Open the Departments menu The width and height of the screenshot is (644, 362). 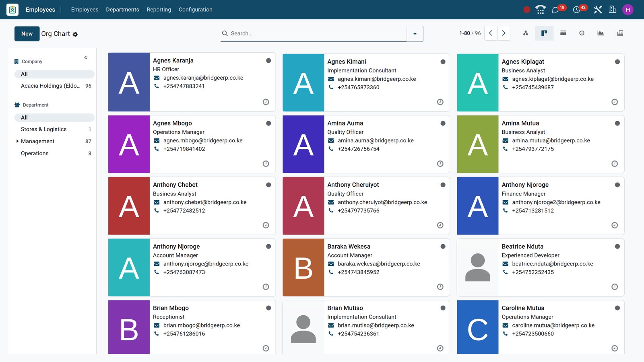click(122, 10)
